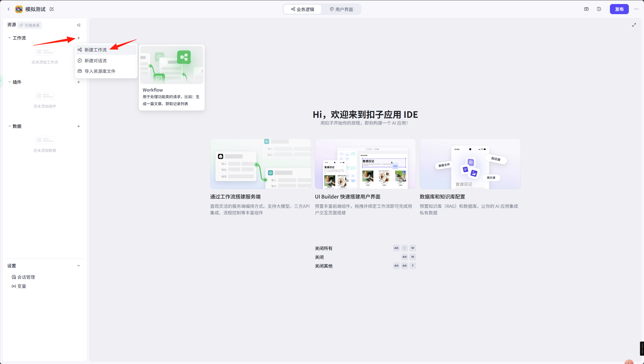The height and width of the screenshot is (364, 644).
Task: Collapse the resource sidebar panel
Action: [79, 25]
